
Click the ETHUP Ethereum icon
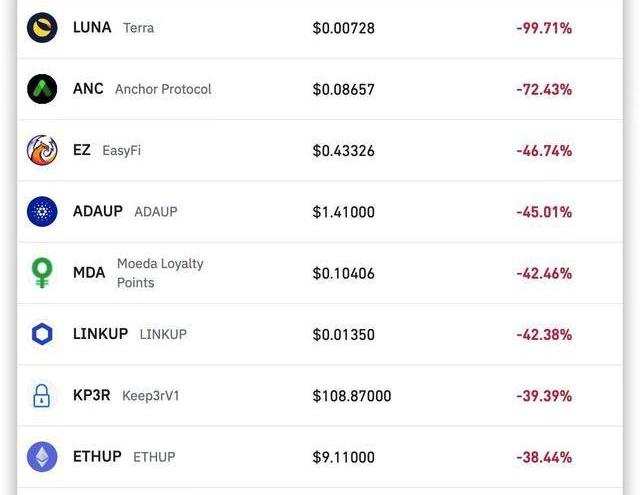(x=42, y=457)
